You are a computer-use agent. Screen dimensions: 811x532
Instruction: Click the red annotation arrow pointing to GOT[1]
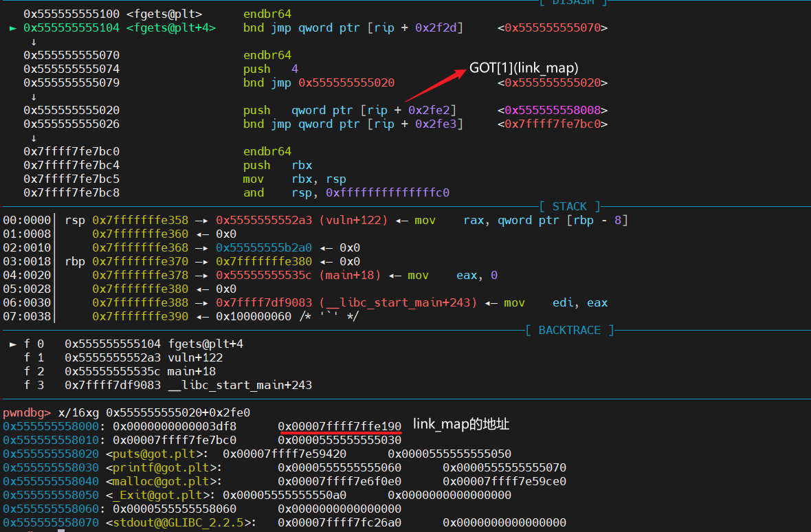tap(434, 85)
